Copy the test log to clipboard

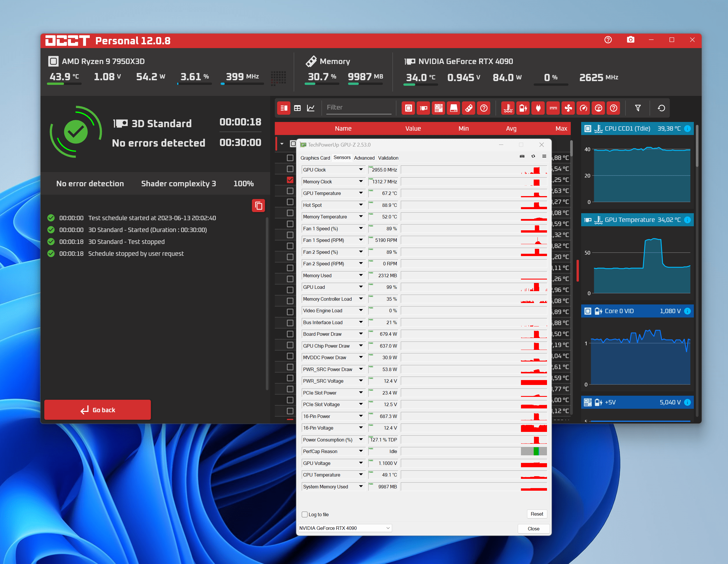258,206
